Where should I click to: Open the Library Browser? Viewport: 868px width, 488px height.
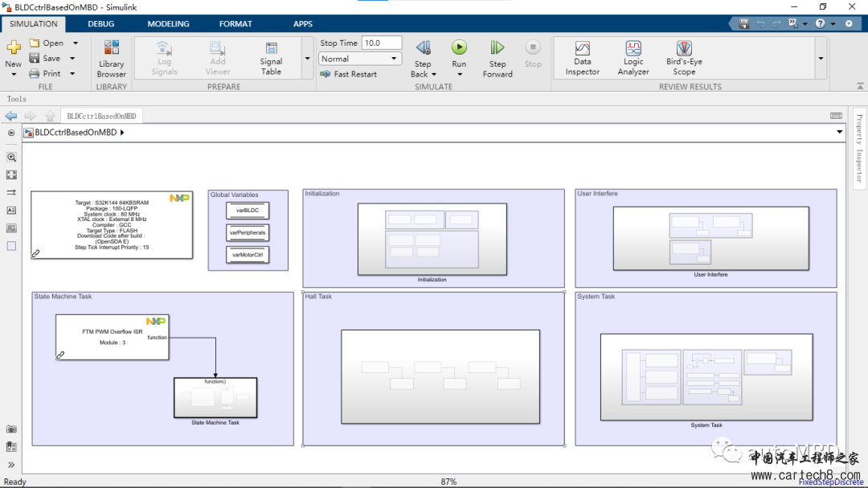click(x=111, y=59)
